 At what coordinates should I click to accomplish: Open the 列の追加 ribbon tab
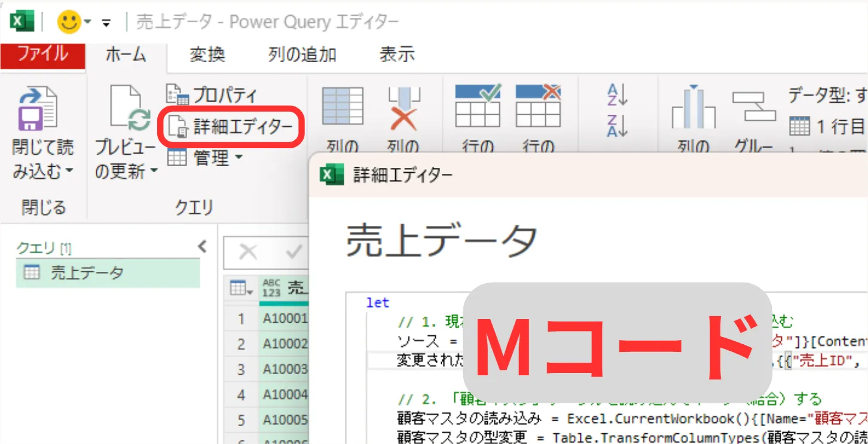click(x=302, y=55)
